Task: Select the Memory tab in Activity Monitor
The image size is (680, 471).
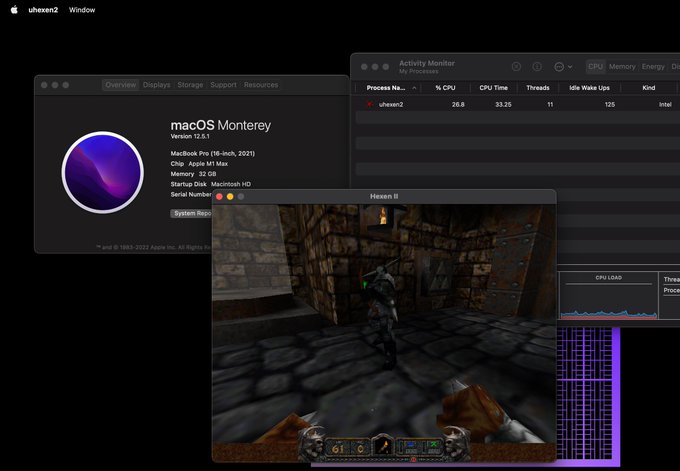Action: click(622, 66)
